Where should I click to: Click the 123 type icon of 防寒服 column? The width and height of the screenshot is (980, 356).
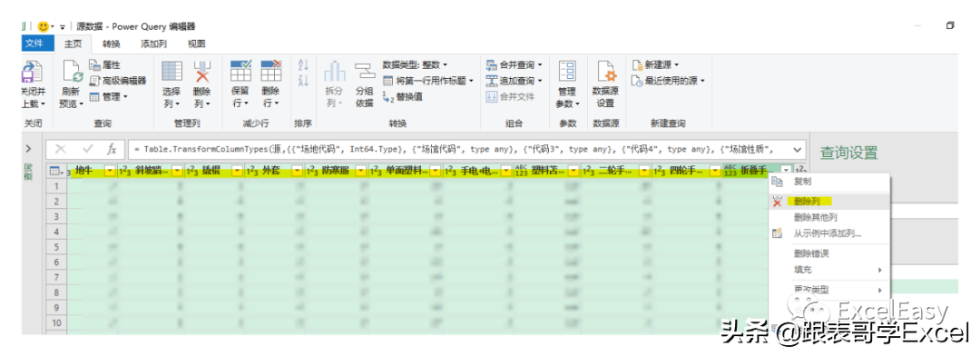point(312,170)
